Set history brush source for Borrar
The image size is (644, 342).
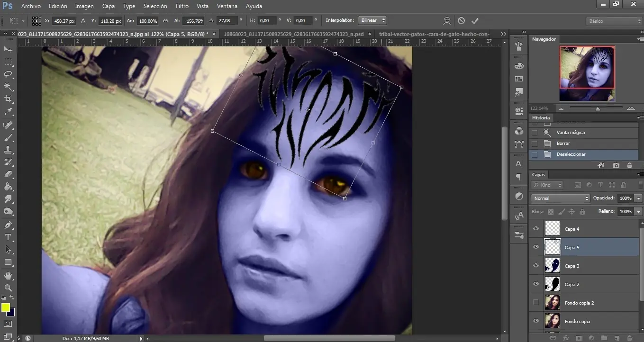(x=535, y=144)
